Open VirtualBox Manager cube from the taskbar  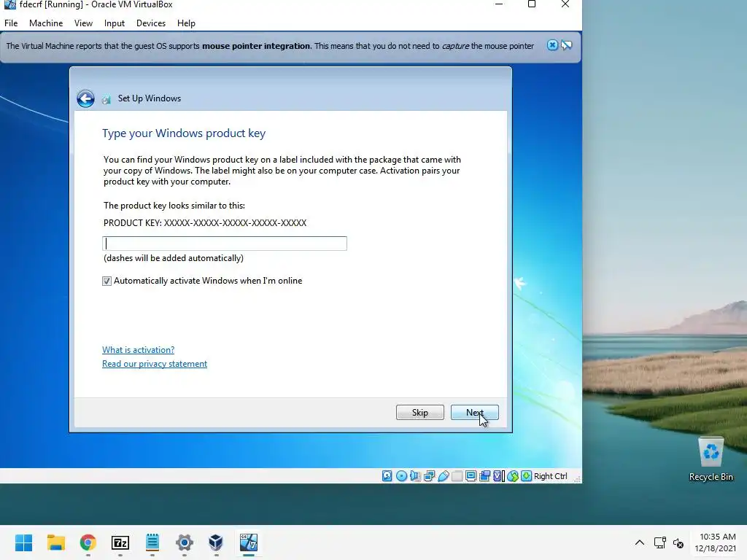[216, 542]
